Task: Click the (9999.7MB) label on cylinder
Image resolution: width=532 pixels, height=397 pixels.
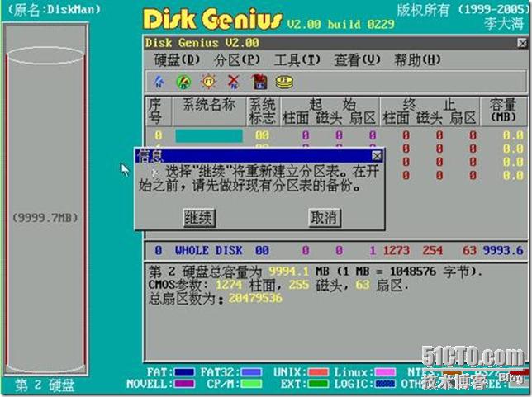Action: (x=45, y=218)
